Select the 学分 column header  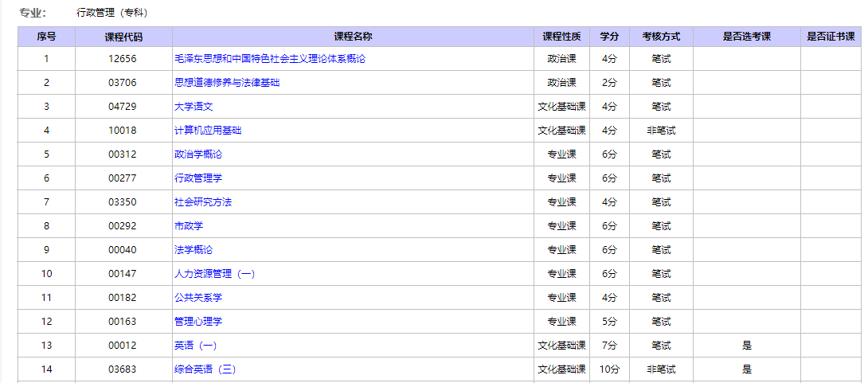[x=609, y=37]
